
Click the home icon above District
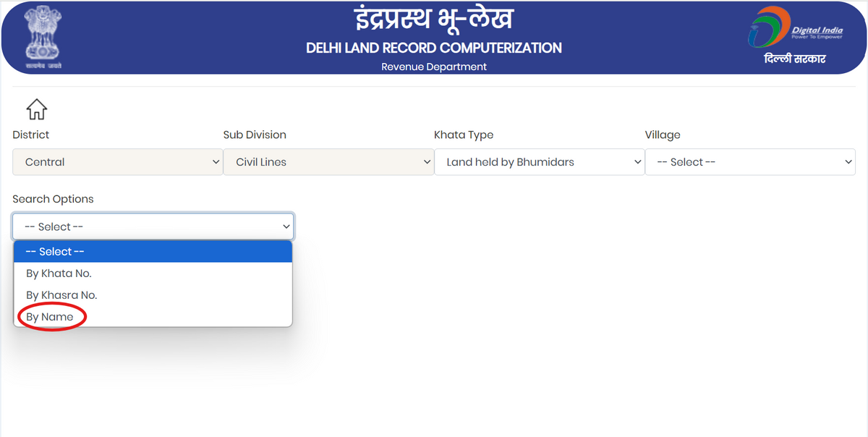pos(36,109)
